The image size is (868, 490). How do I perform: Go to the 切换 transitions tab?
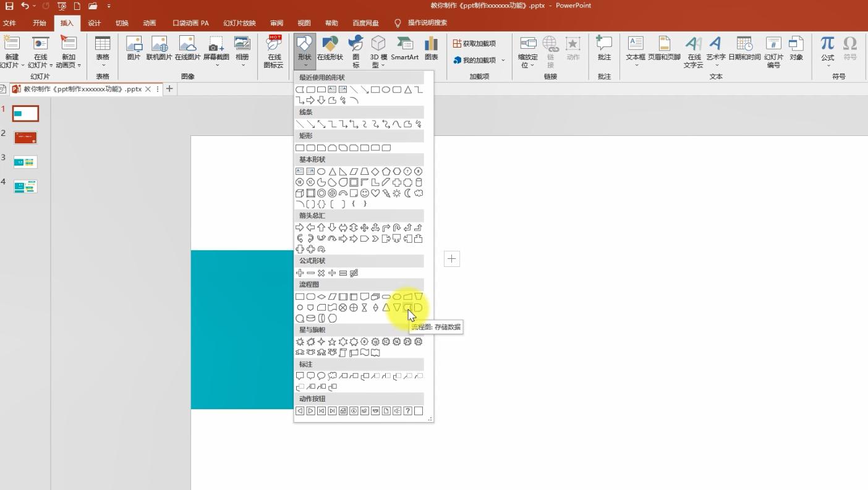tap(122, 23)
